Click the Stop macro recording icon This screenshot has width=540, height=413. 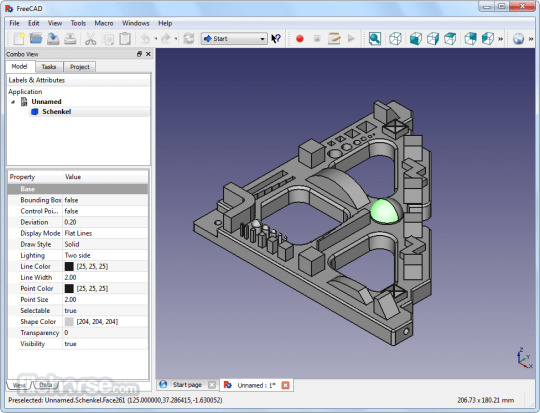[x=317, y=38]
